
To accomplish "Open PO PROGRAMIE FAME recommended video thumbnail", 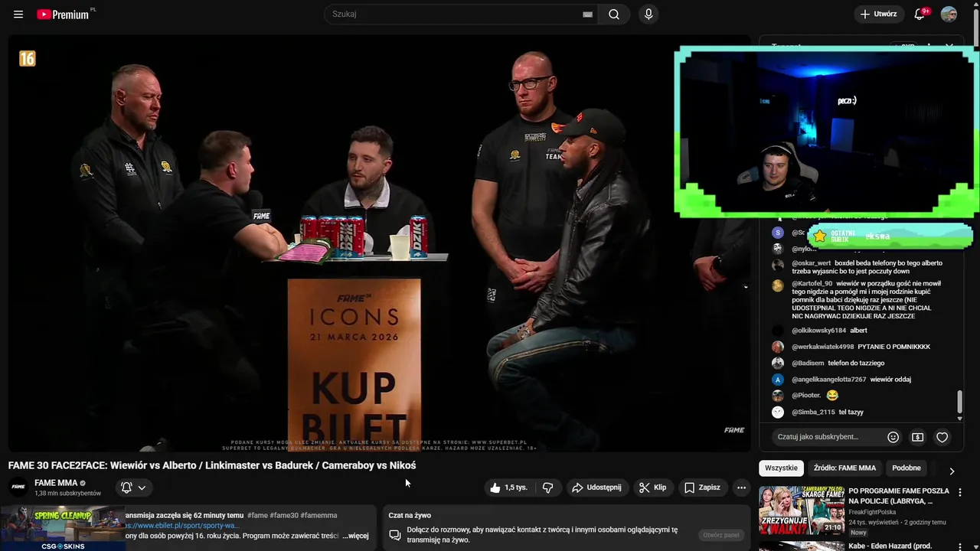I will click(801, 510).
